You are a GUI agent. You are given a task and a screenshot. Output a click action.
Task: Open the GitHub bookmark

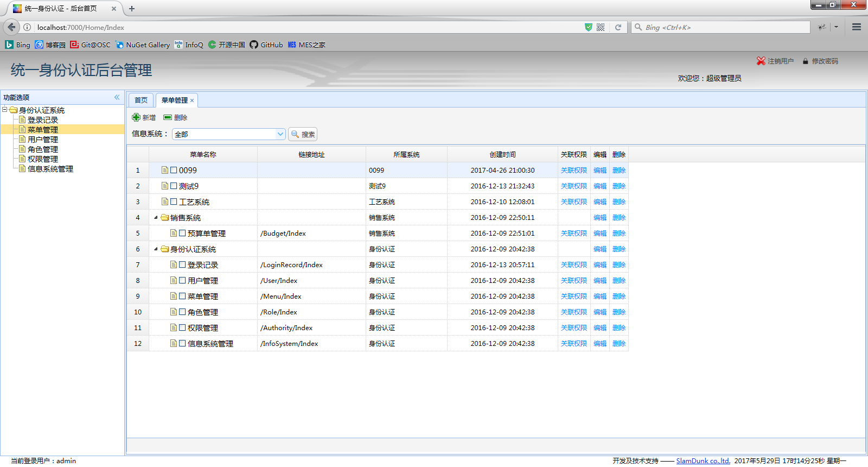point(266,45)
